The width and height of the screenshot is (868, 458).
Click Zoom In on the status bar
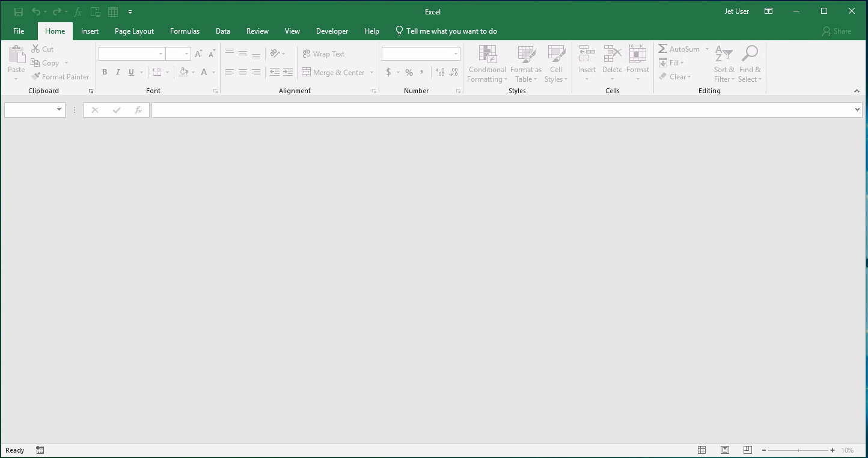pyautogui.click(x=833, y=450)
